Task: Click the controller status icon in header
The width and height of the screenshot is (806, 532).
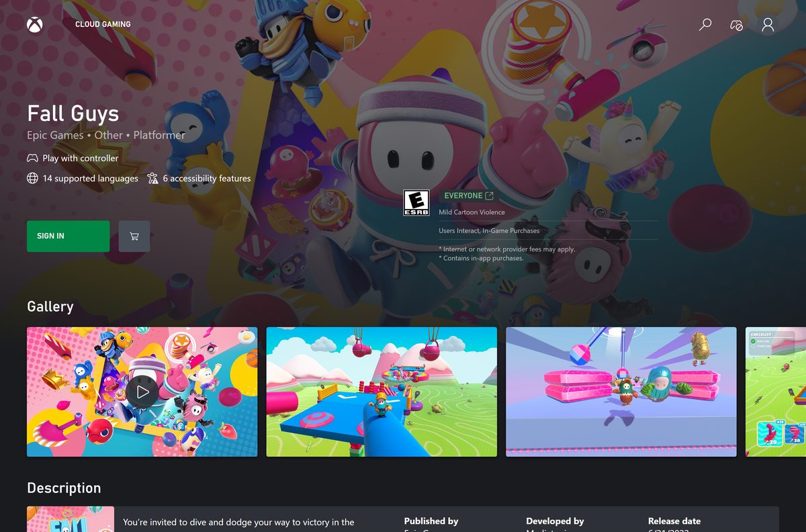Action: click(x=737, y=25)
